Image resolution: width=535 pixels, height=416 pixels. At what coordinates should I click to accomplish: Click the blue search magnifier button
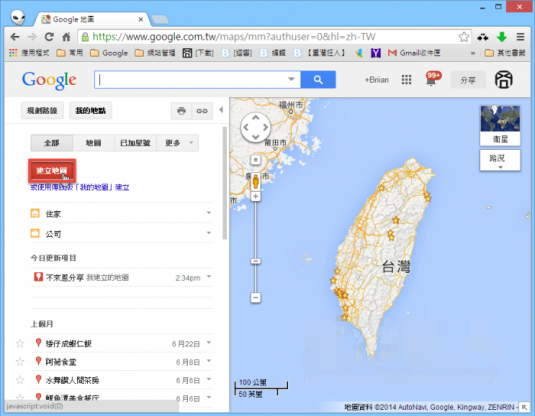pyautogui.click(x=318, y=80)
